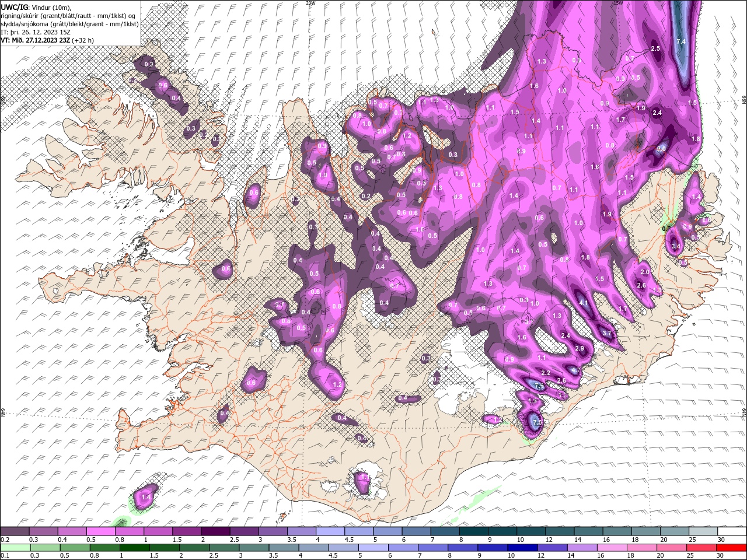Image resolution: width=747 pixels, height=560 pixels.
Task: Pick the upper legend swatch labelled 3.5
Action: 301,531
